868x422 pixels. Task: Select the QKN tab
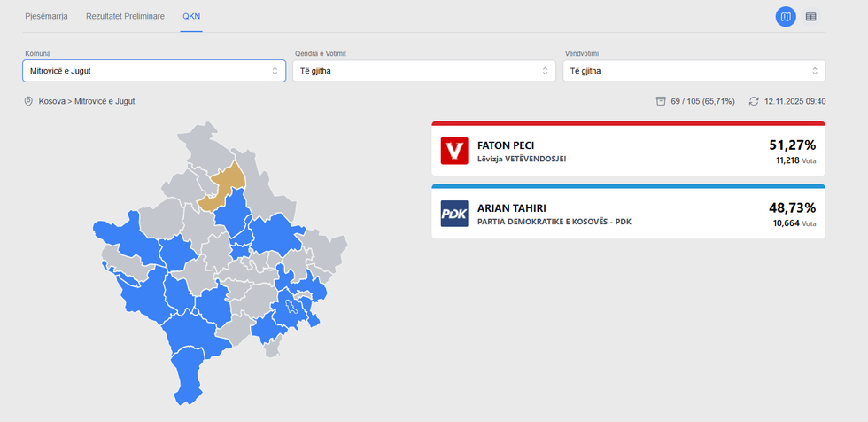191,17
